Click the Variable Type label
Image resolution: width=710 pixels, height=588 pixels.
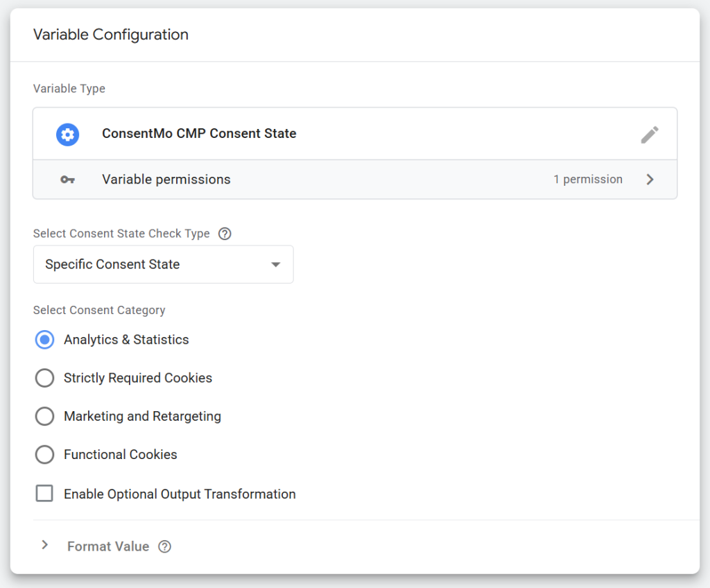(x=69, y=88)
